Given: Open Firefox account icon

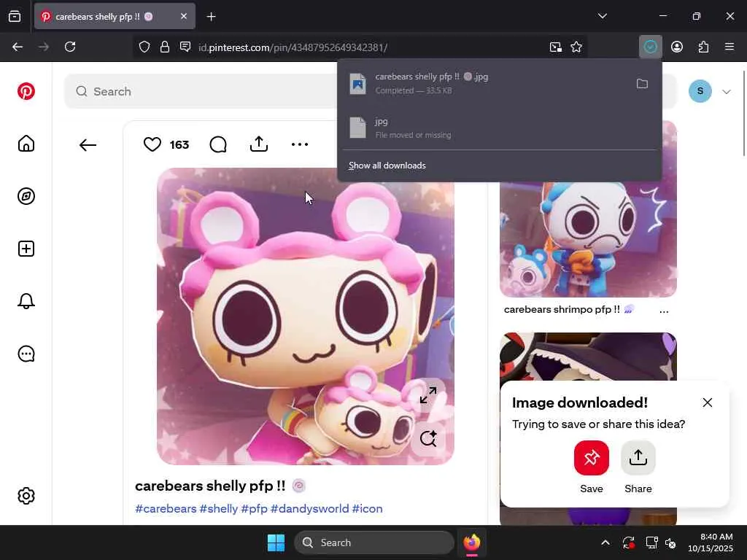Looking at the screenshot, I should (677, 47).
